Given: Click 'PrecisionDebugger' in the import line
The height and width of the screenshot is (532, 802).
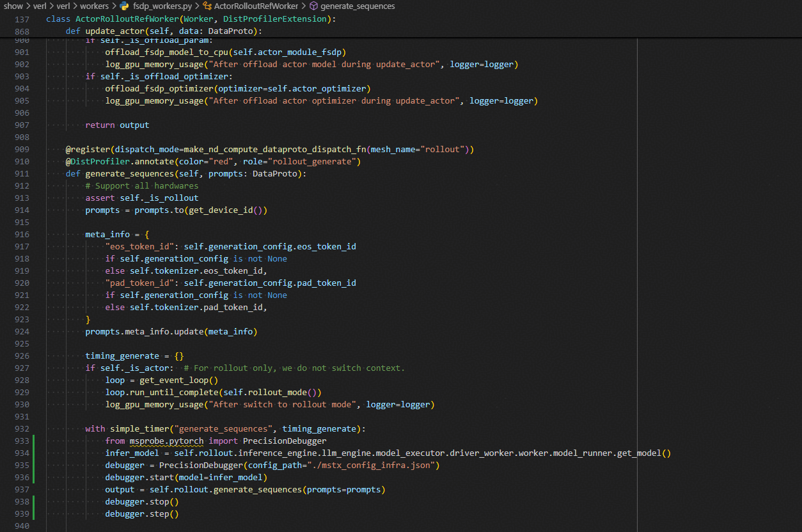Looking at the screenshot, I should [x=285, y=441].
